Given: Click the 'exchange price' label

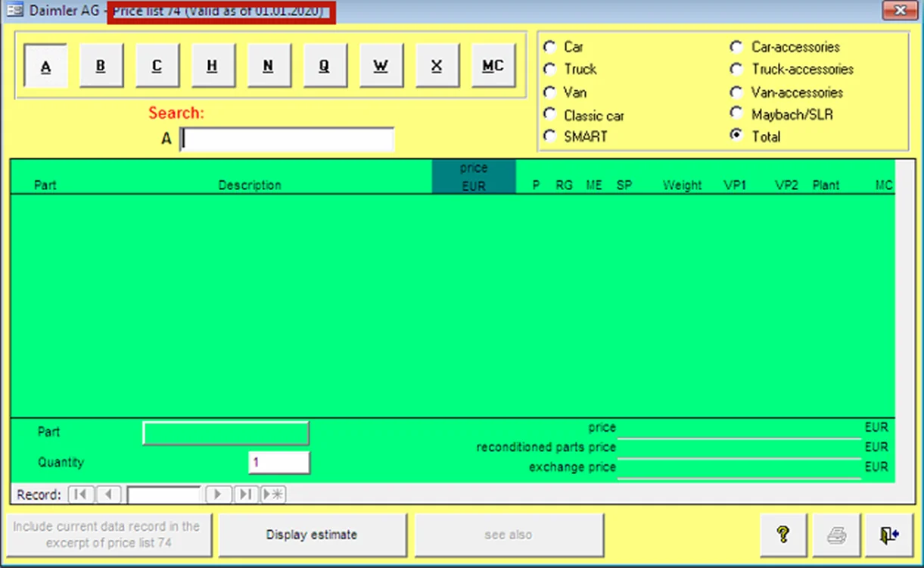Looking at the screenshot, I should 573,467.
